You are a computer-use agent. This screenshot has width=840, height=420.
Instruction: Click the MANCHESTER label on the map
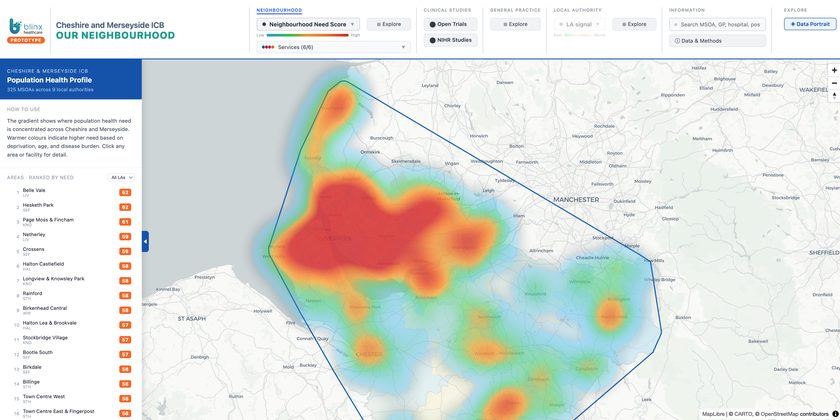tap(576, 199)
